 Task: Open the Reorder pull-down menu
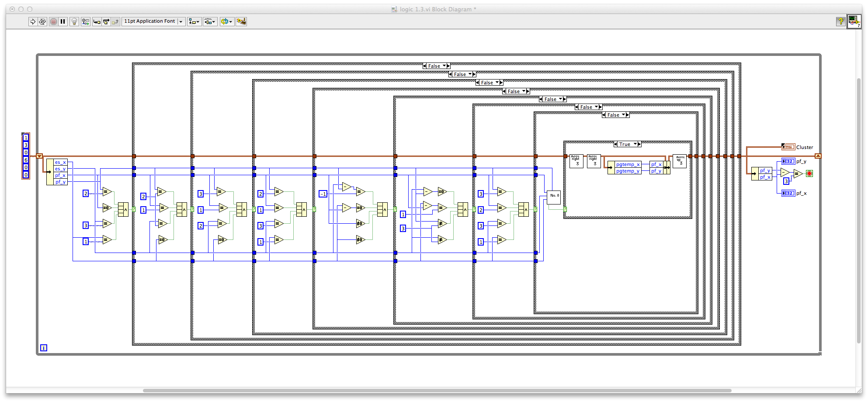coord(227,21)
